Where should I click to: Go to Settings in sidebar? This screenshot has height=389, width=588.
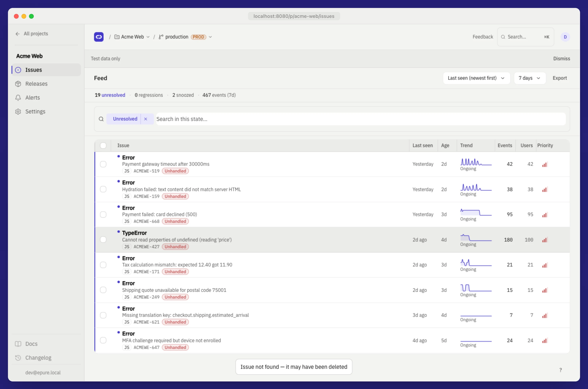tap(46, 112)
